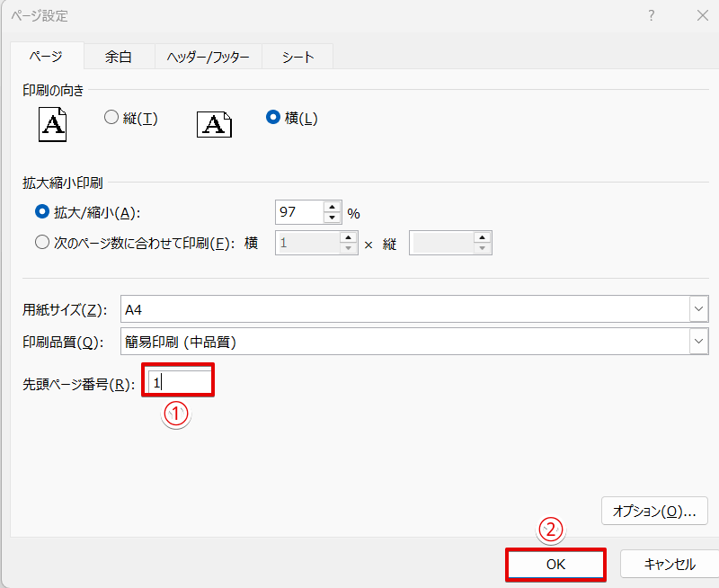Click the 横 pages input field
The width and height of the screenshot is (719, 588).
(308, 243)
